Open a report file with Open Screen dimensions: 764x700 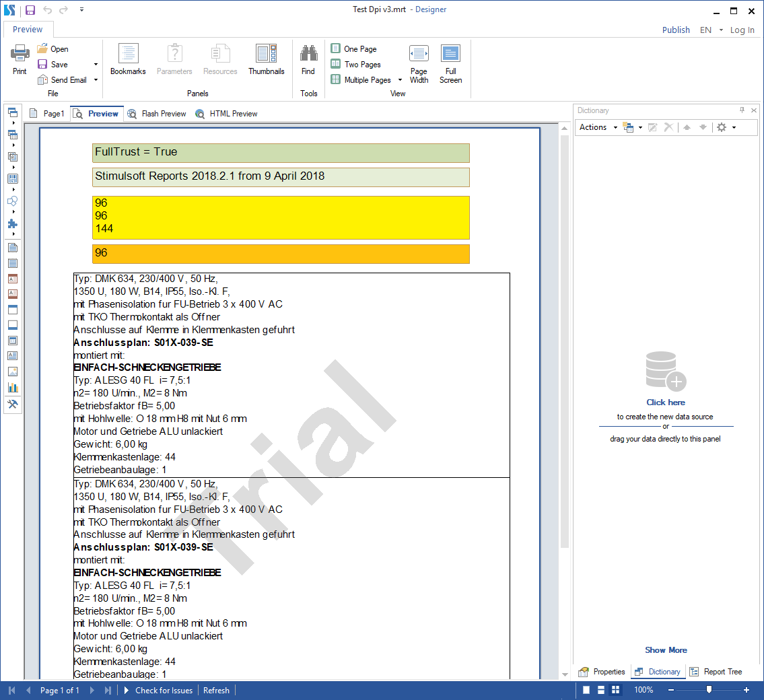pos(53,48)
